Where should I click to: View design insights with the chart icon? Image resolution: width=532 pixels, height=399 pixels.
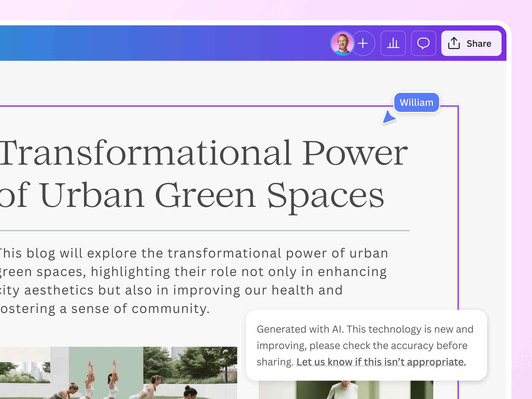[393, 43]
